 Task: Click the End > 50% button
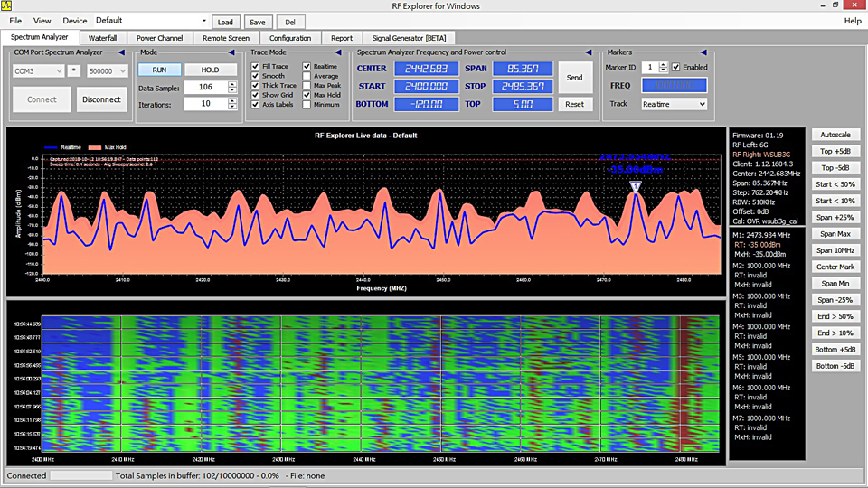click(835, 316)
